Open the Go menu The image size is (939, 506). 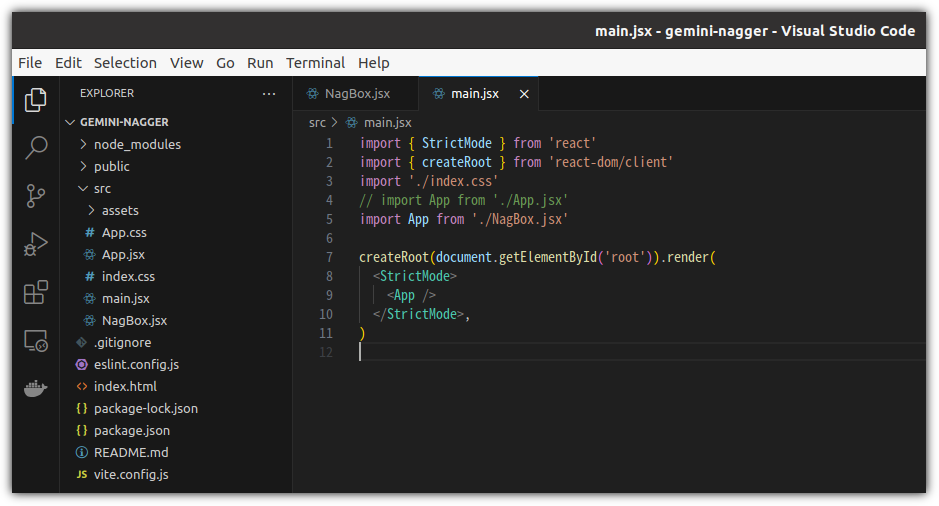click(225, 63)
